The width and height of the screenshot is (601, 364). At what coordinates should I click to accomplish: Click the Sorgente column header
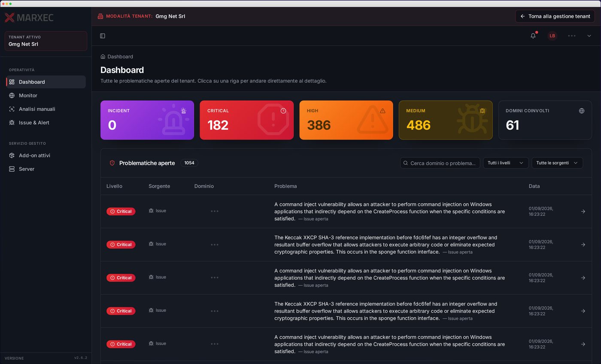[x=159, y=186]
